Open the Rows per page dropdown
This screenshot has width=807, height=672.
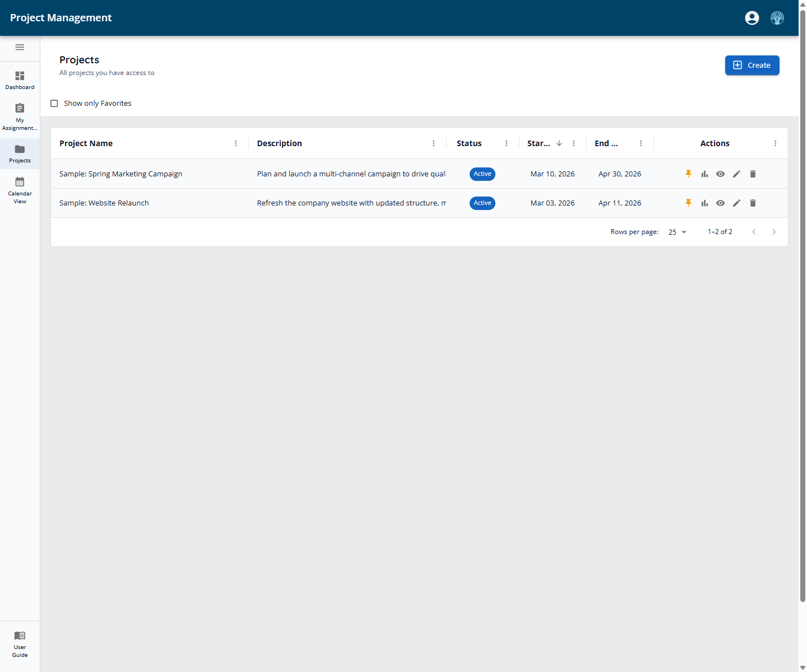pos(678,232)
